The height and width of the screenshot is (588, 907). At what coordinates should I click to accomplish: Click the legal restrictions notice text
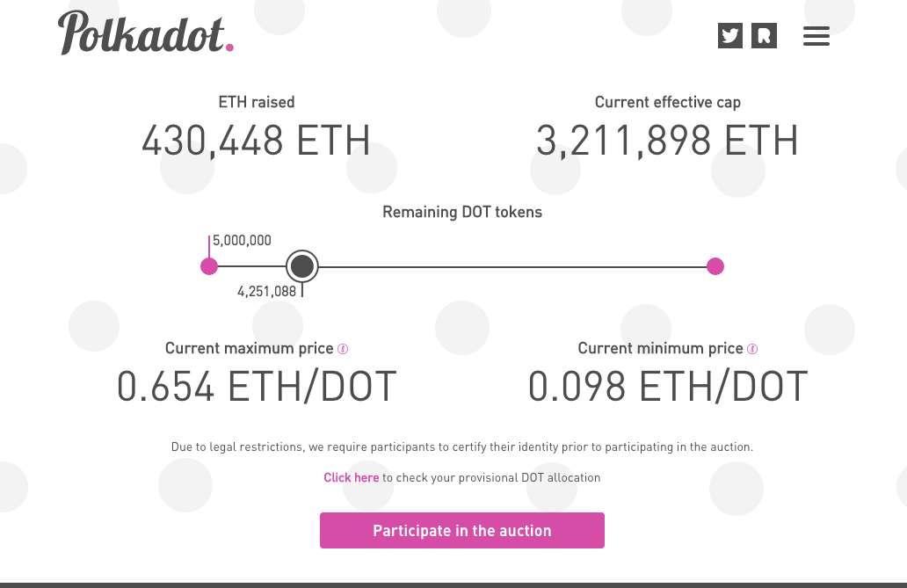pos(462,446)
